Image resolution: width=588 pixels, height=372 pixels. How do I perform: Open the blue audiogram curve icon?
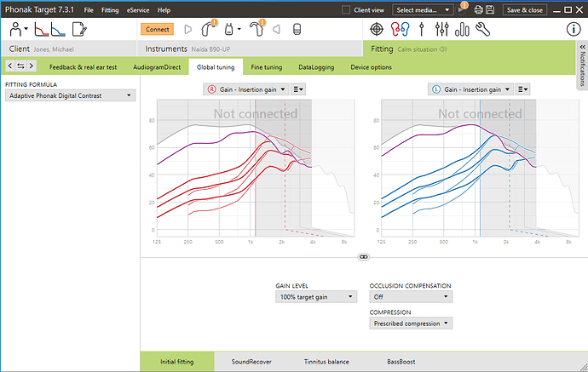pos(58,29)
